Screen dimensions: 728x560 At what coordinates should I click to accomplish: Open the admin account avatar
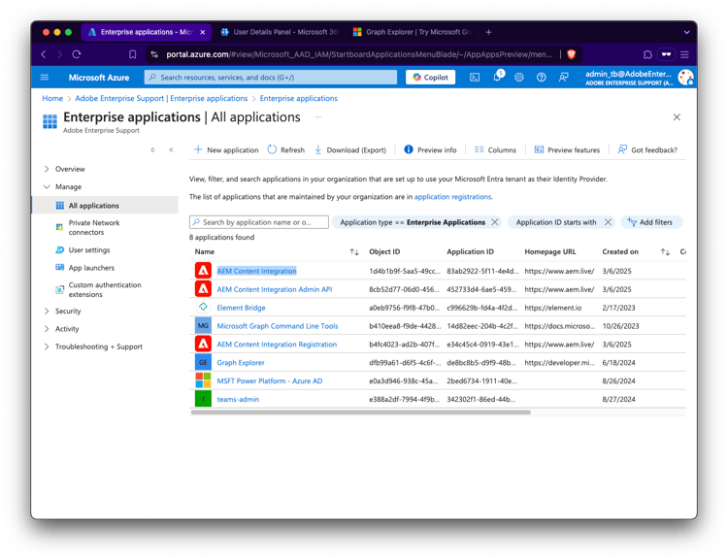click(685, 77)
